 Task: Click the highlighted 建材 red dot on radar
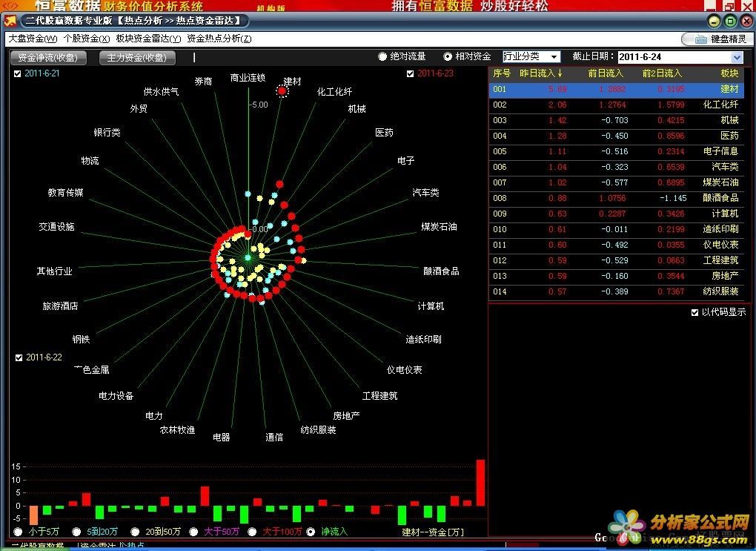click(282, 90)
